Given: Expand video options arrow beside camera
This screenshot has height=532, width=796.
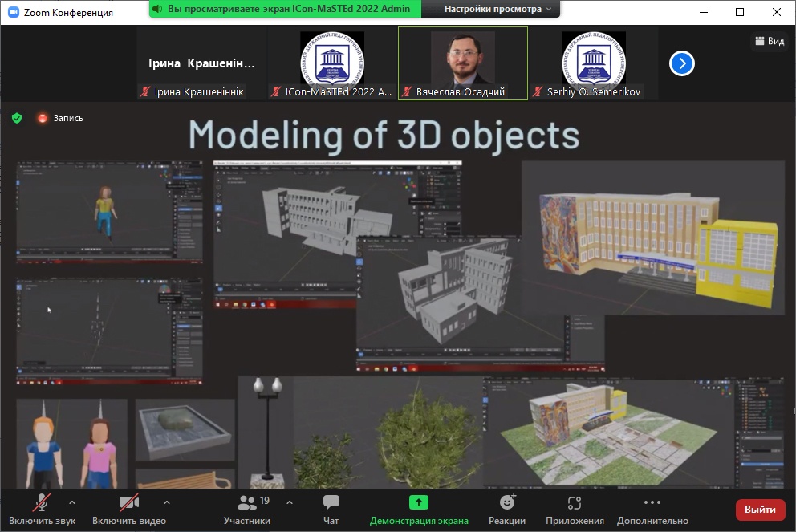Looking at the screenshot, I should click(167, 502).
